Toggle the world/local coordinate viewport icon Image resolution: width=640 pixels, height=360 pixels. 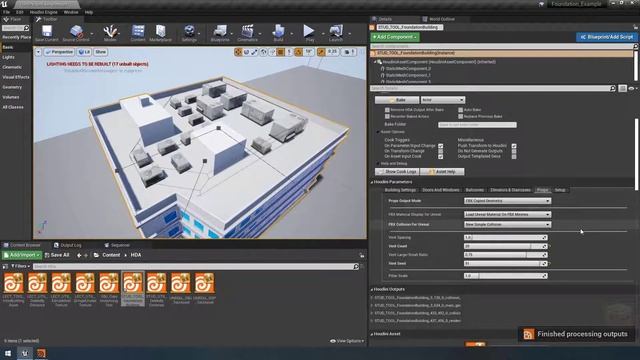coord(264,52)
